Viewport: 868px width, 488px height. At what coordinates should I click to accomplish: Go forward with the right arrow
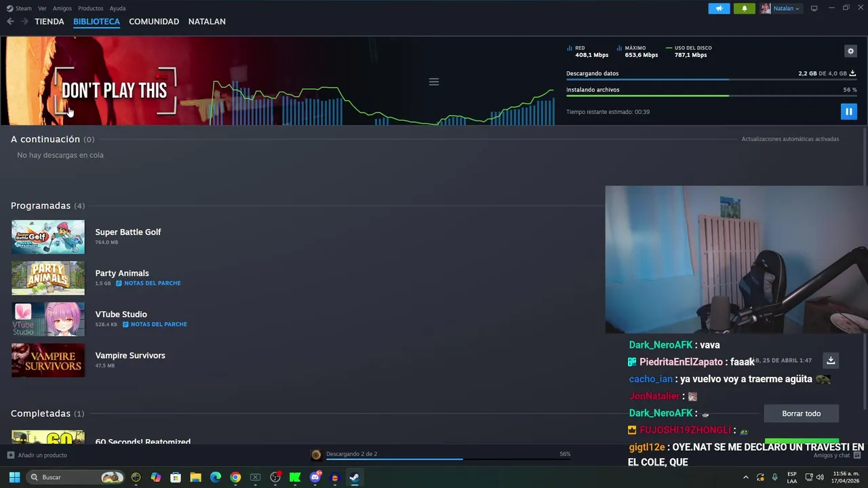click(x=24, y=22)
